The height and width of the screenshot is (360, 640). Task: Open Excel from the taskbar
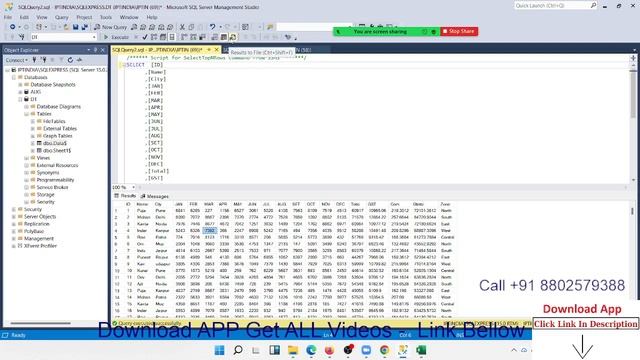click(x=421, y=350)
